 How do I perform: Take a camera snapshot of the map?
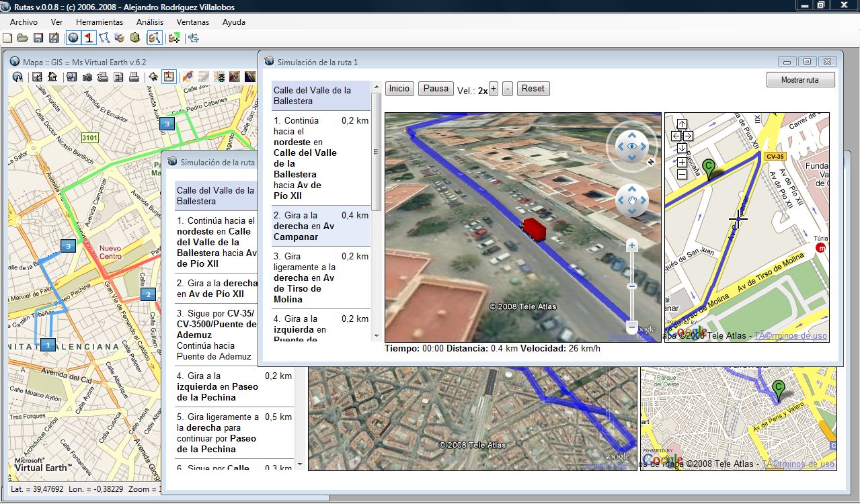[x=87, y=77]
